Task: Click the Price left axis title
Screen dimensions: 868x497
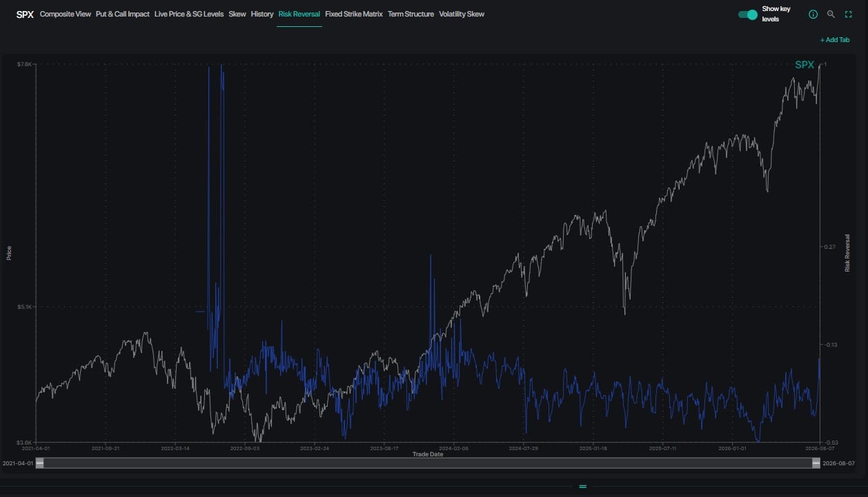Action: tap(9, 253)
